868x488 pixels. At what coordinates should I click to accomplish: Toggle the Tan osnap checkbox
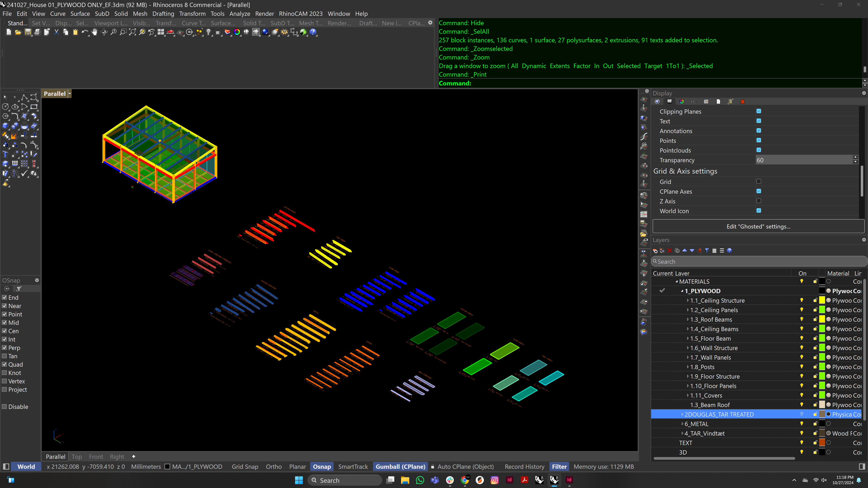tap(4, 356)
